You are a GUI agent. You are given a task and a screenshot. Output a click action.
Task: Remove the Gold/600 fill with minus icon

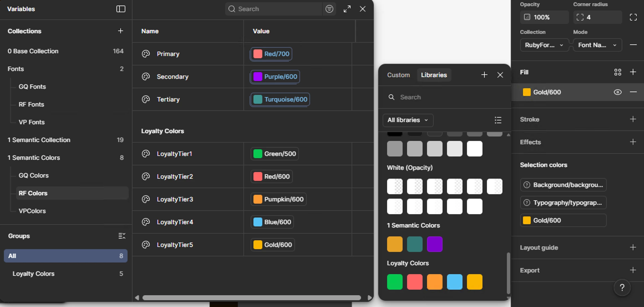(633, 92)
